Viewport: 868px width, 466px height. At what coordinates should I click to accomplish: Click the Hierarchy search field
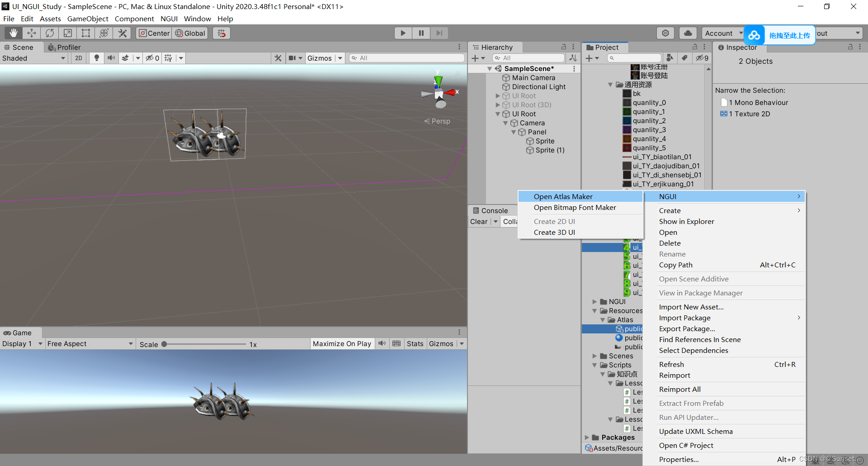coord(528,58)
